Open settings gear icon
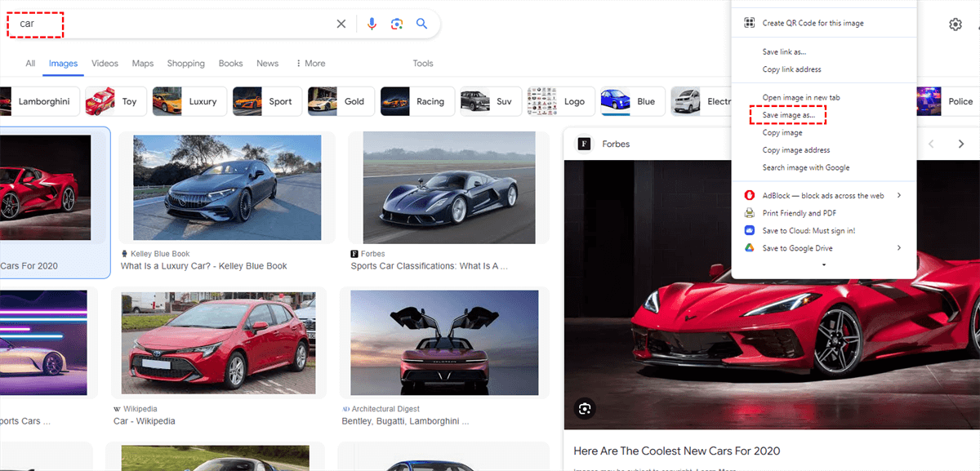This screenshot has height=471, width=980. click(x=955, y=24)
